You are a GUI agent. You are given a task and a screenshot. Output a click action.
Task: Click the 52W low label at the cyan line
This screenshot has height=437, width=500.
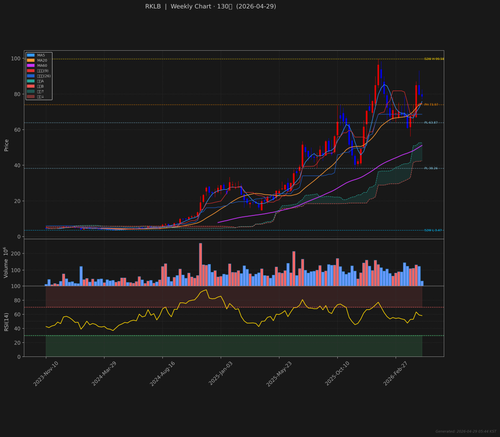tap(433, 230)
